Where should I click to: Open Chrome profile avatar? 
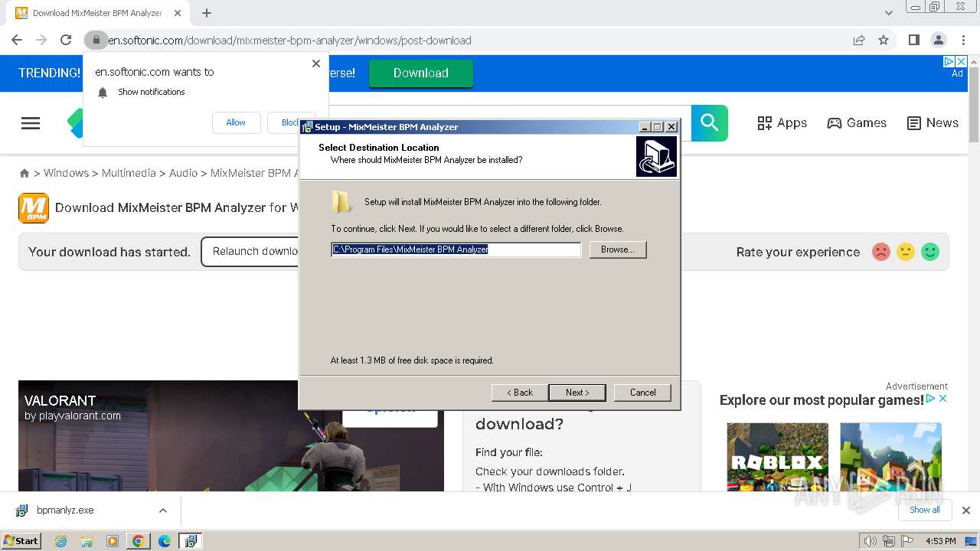point(938,40)
